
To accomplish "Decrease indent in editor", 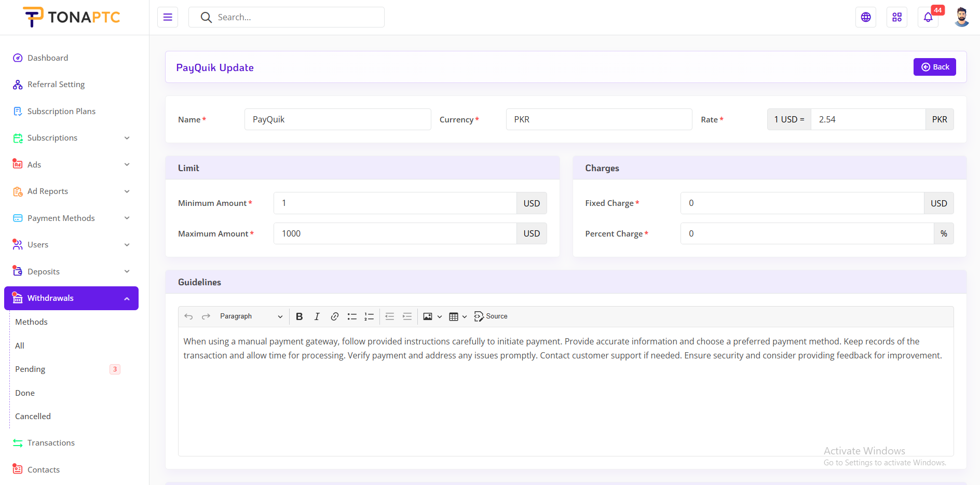I will [390, 316].
